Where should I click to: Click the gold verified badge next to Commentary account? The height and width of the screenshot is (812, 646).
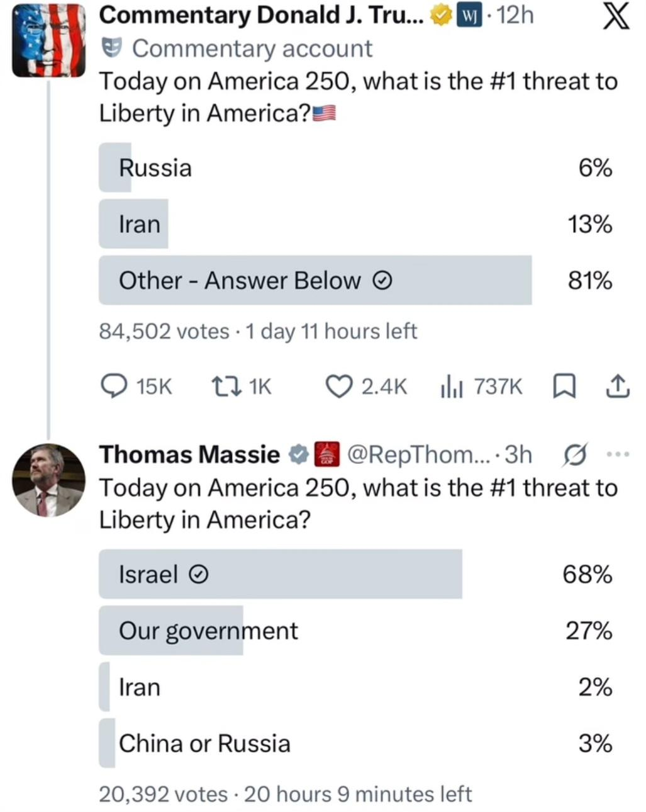pos(441,16)
